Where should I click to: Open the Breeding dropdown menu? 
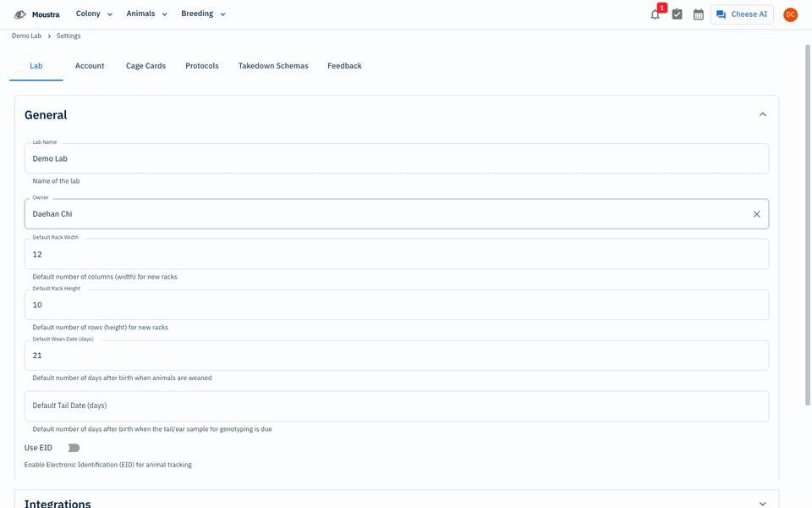pos(204,14)
